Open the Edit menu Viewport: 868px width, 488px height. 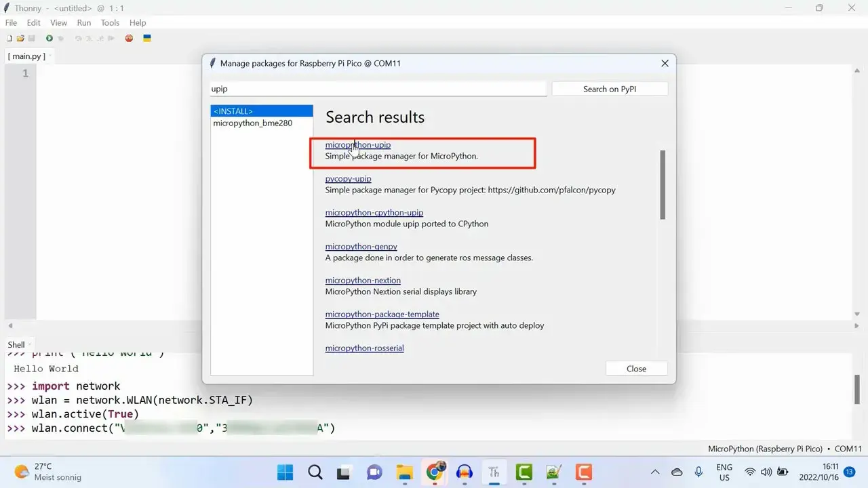(x=33, y=22)
